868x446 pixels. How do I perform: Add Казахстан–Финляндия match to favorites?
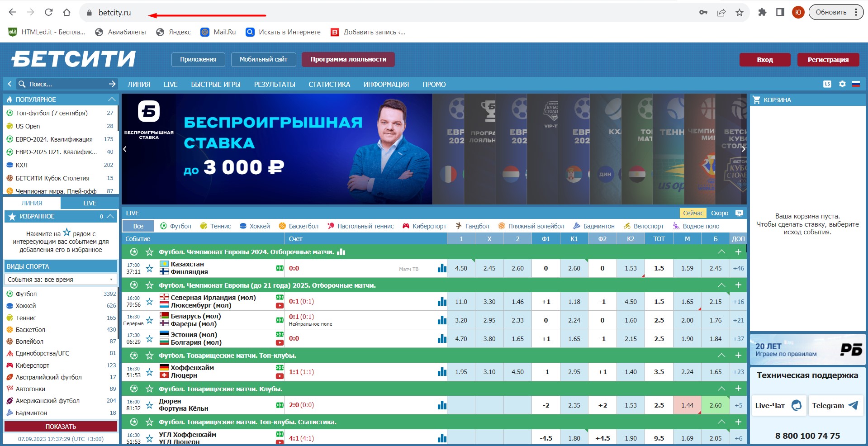point(150,268)
